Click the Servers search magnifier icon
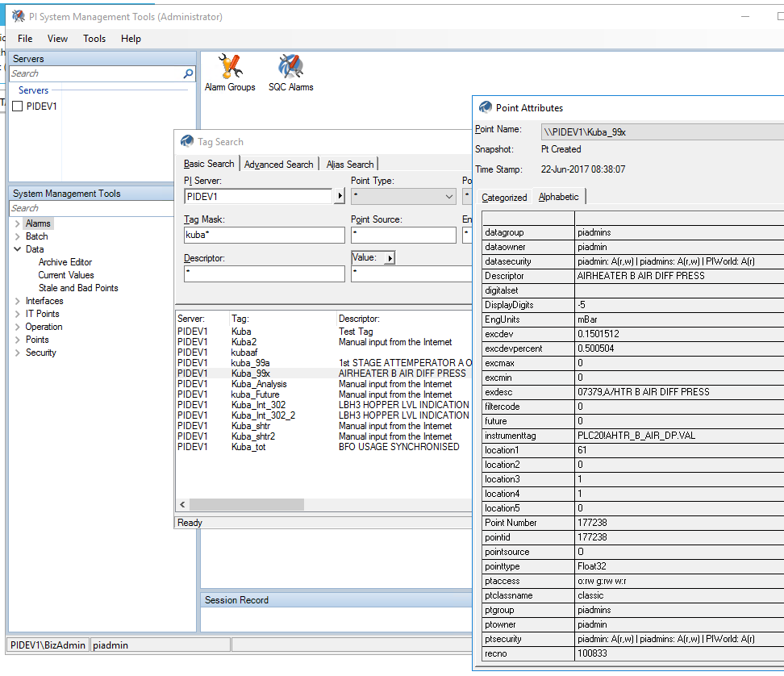 (x=188, y=73)
